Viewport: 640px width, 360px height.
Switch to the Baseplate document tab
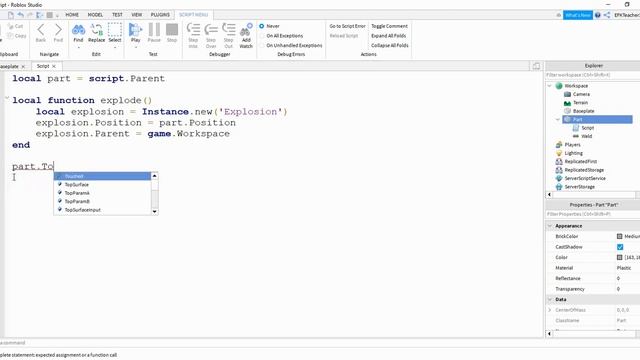pyautogui.click(x=10, y=66)
